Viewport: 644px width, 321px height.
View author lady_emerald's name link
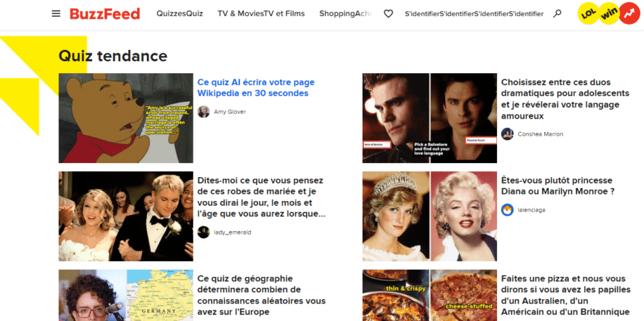[233, 232]
